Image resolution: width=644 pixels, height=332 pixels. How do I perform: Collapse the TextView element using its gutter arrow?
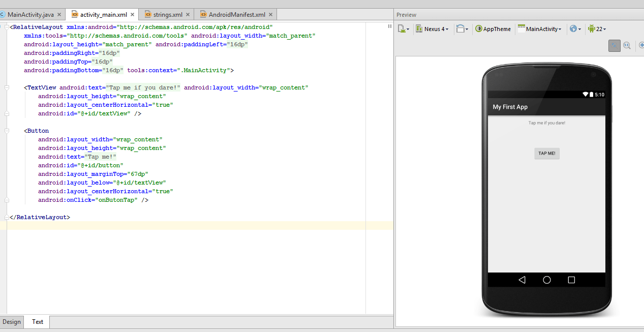point(7,87)
